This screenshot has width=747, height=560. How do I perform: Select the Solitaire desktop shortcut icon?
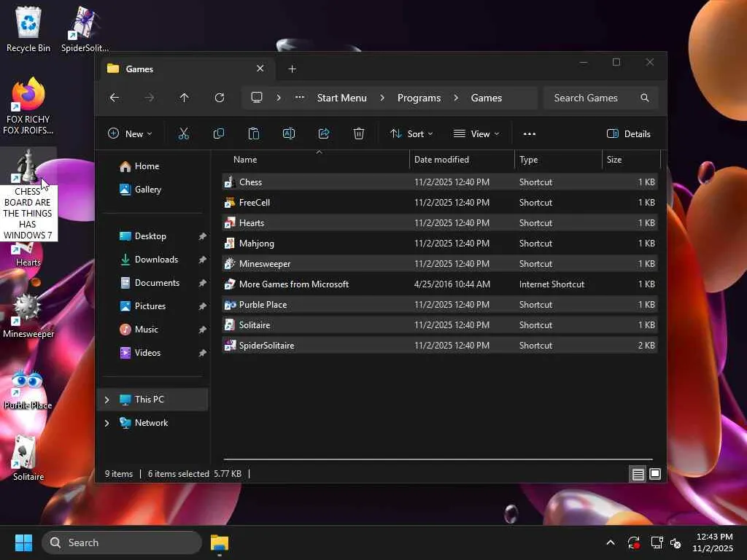tap(28, 458)
